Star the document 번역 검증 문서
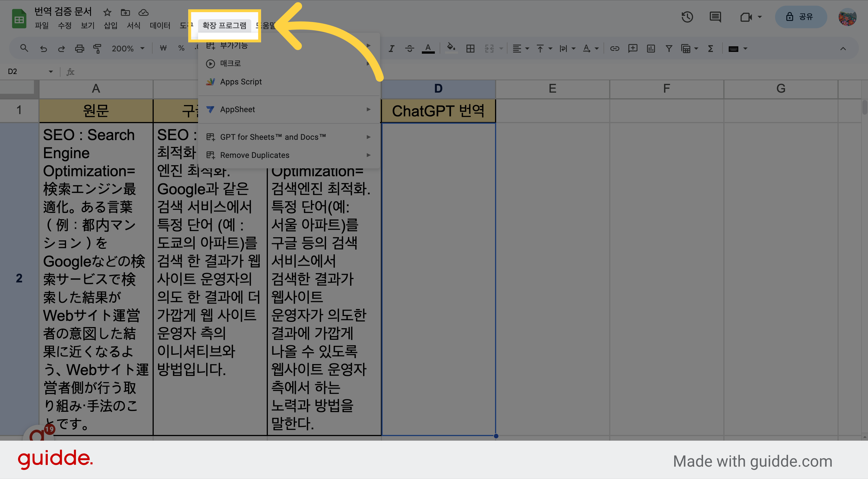 (x=107, y=12)
